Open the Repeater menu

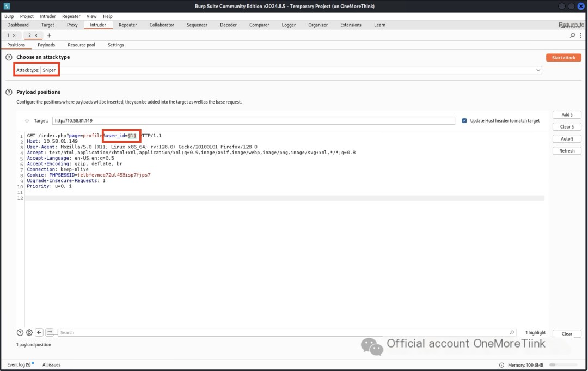coord(71,16)
